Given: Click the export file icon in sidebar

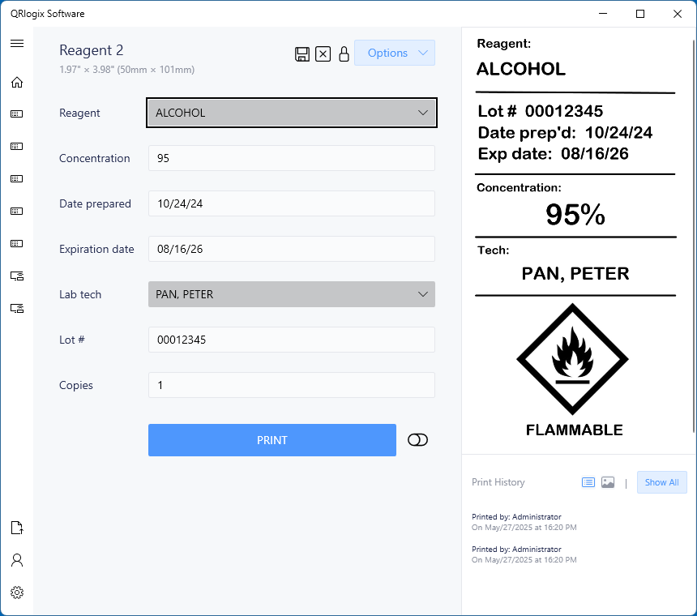Looking at the screenshot, I should tap(17, 528).
